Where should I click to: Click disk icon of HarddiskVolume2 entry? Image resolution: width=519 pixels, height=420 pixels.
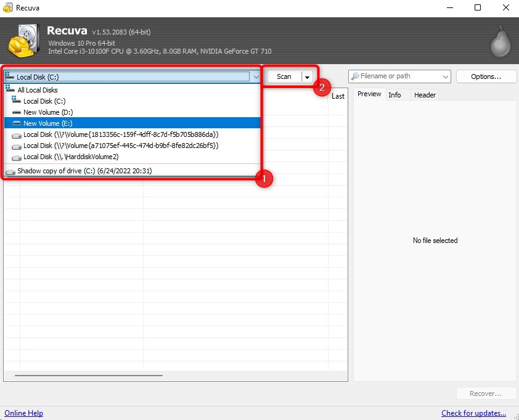(x=17, y=158)
